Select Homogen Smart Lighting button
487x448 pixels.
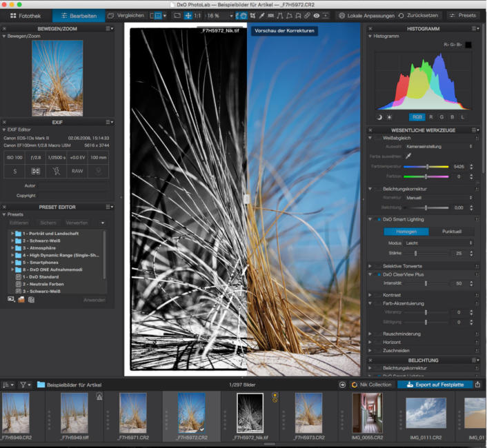406,232
